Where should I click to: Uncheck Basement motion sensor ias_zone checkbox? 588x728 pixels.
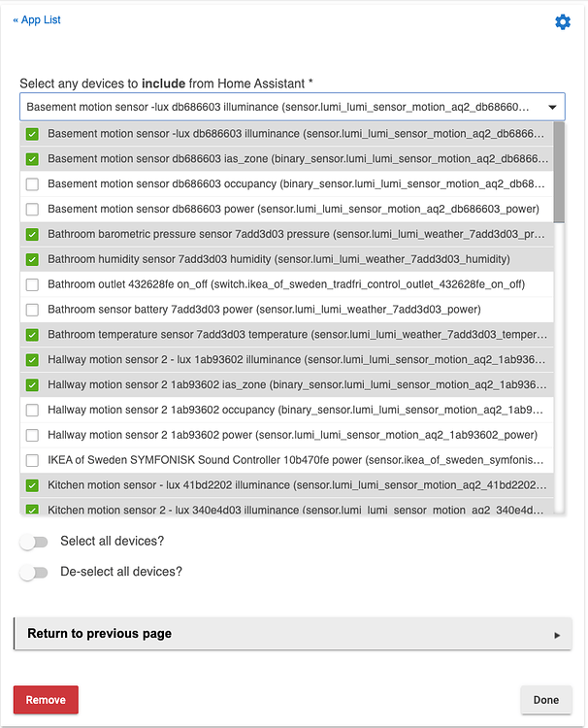pos(33,158)
